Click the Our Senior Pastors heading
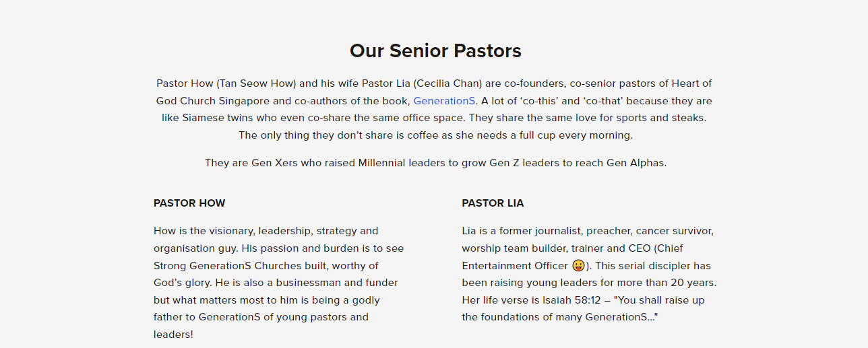 [x=435, y=51]
